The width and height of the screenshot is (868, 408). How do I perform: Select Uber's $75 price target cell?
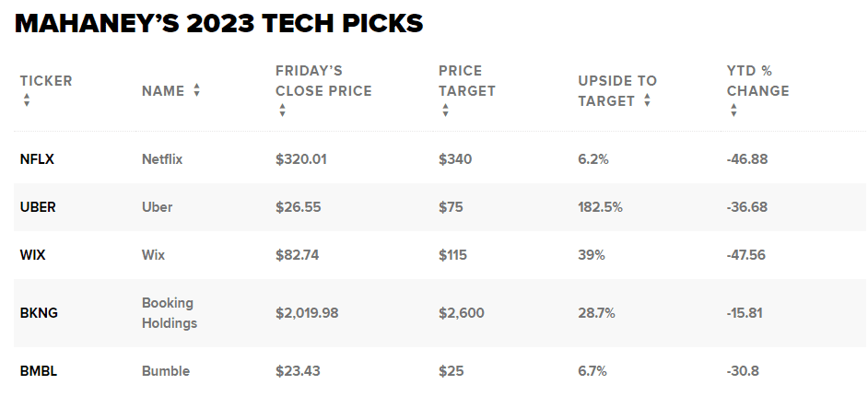(x=452, y=207)
